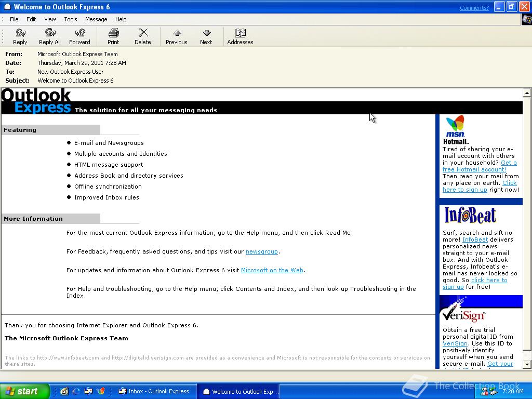Print the message using the Print icon
532x399 pixels.
113,36
